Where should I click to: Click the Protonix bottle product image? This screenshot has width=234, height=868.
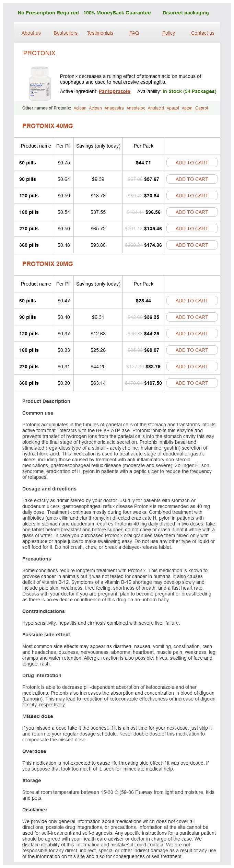click(x=40, y=83)
